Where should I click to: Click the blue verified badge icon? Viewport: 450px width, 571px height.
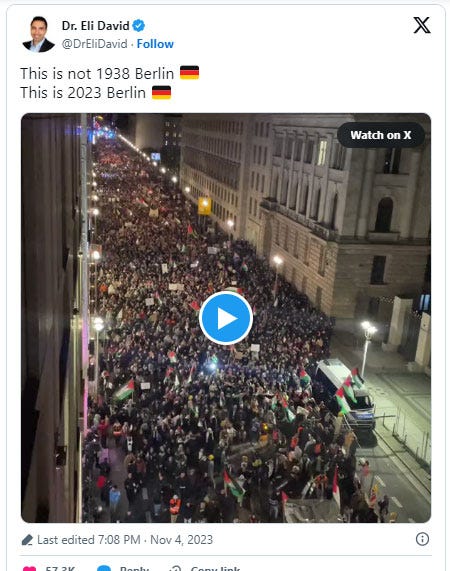click(138, 25)
